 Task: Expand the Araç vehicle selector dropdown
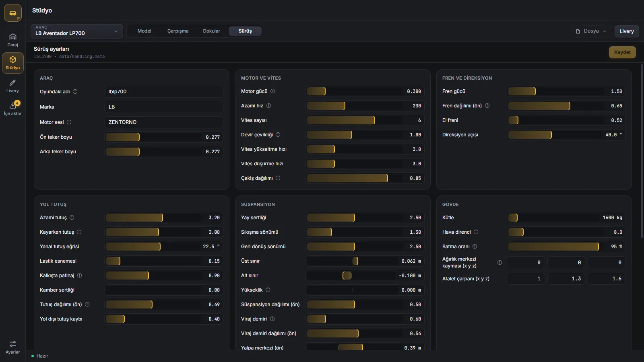pos(77,31)
